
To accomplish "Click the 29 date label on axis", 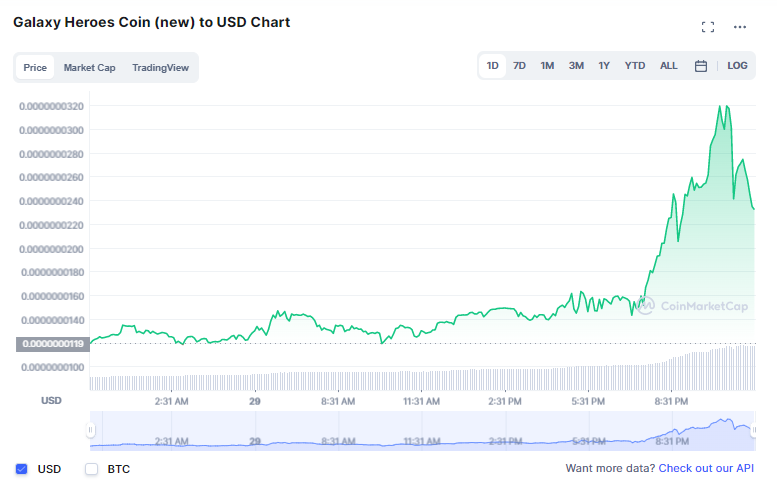I will [255, 401].
